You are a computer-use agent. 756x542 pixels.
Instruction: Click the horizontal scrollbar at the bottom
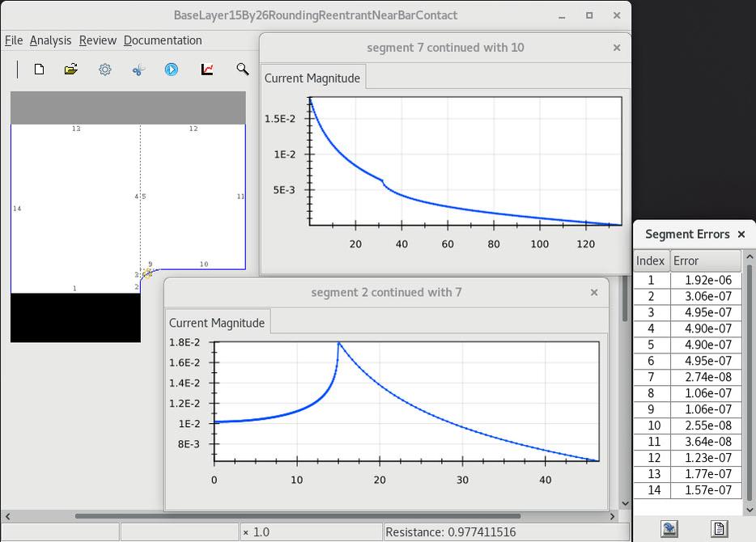click(298, 515)
